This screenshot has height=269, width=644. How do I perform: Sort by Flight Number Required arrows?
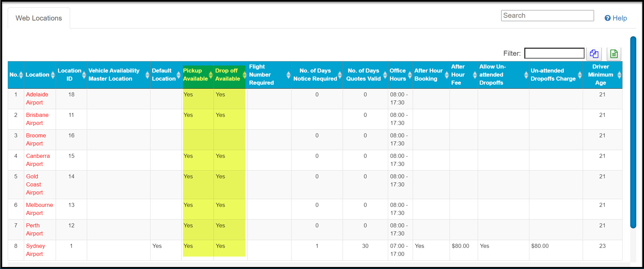click(x=288, y=75)
